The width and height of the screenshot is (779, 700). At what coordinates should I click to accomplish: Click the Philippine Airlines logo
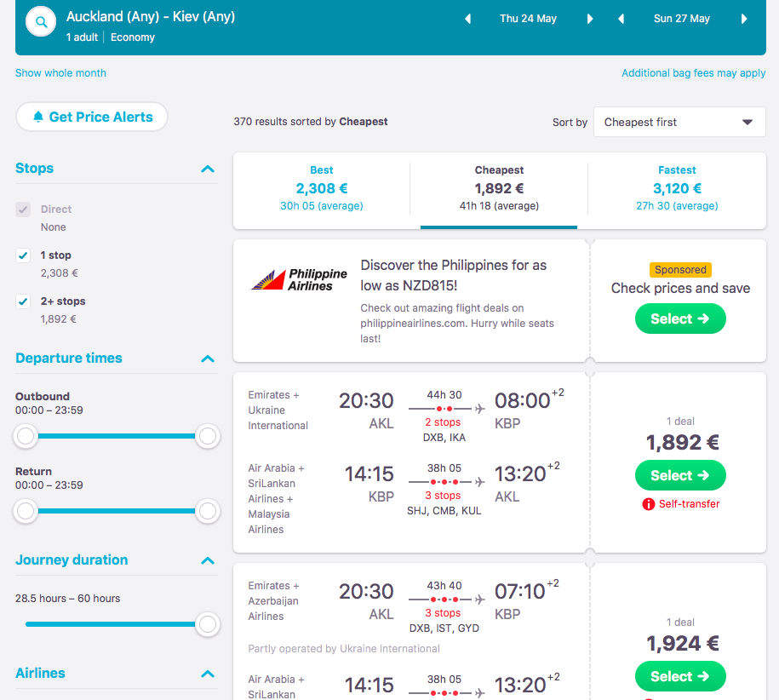[300, 279]
